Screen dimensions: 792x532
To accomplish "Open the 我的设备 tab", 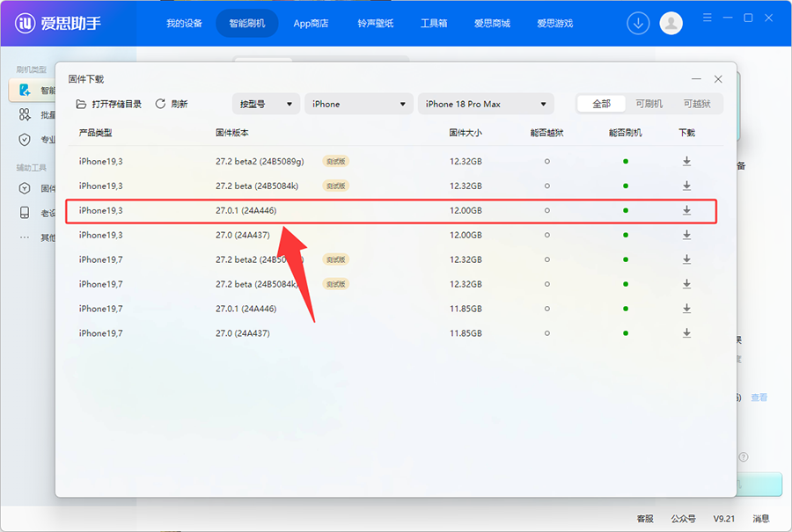I will [184, 23].
